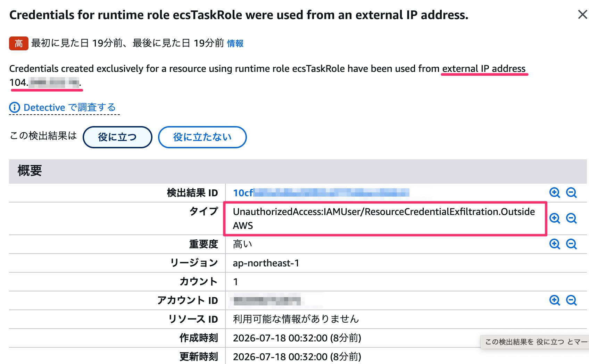589x364 pixels.
Task: Click zoom-in icon beside タイプ value
Action: pyautogui.click(x=555, y=218)
